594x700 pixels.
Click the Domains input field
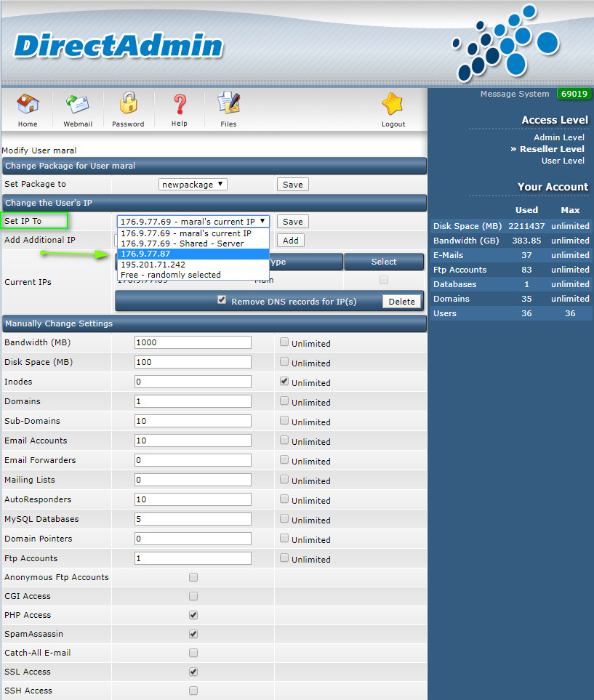pos(193,401)
